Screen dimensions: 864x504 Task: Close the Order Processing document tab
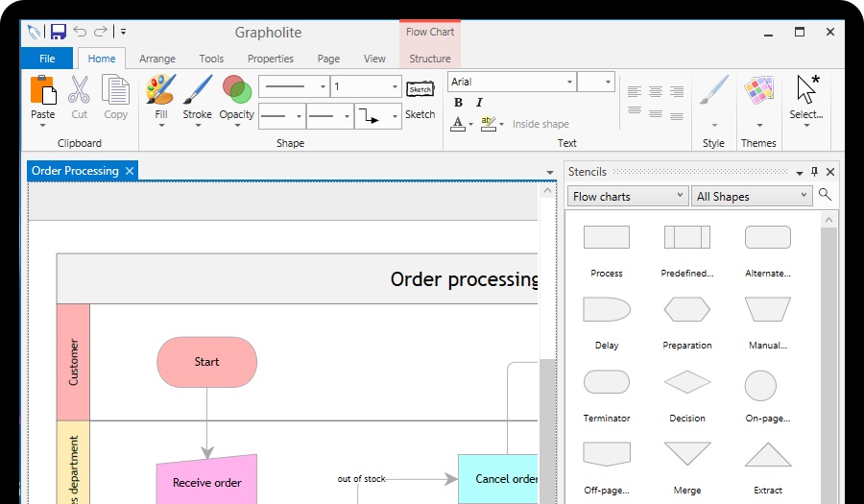pos(130,171)
